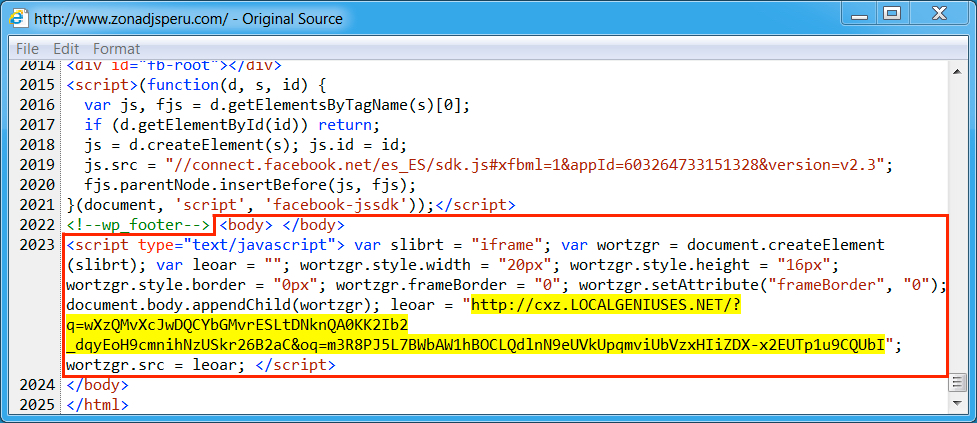
Task: Click document.body.appendChild(wortzgr) statement
Action: coord(224,305)
